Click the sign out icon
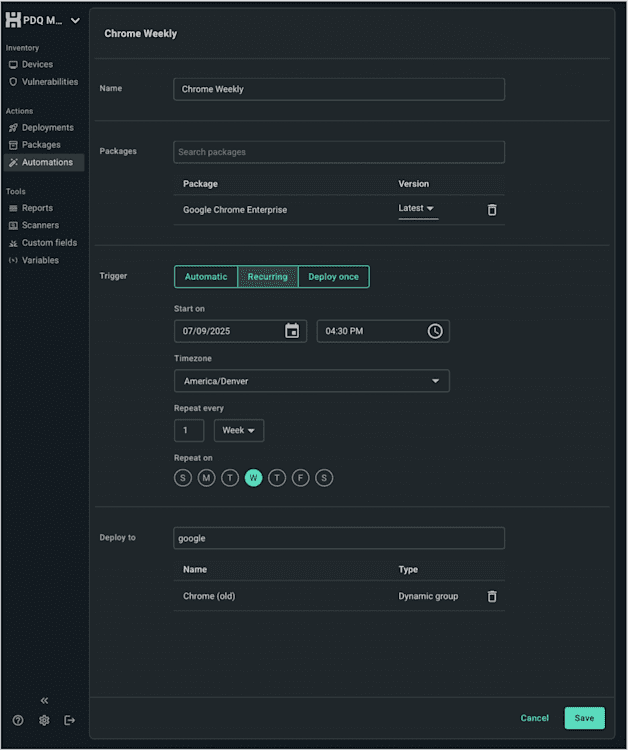This screenshot has width=628, height=750. pos(69,720)
